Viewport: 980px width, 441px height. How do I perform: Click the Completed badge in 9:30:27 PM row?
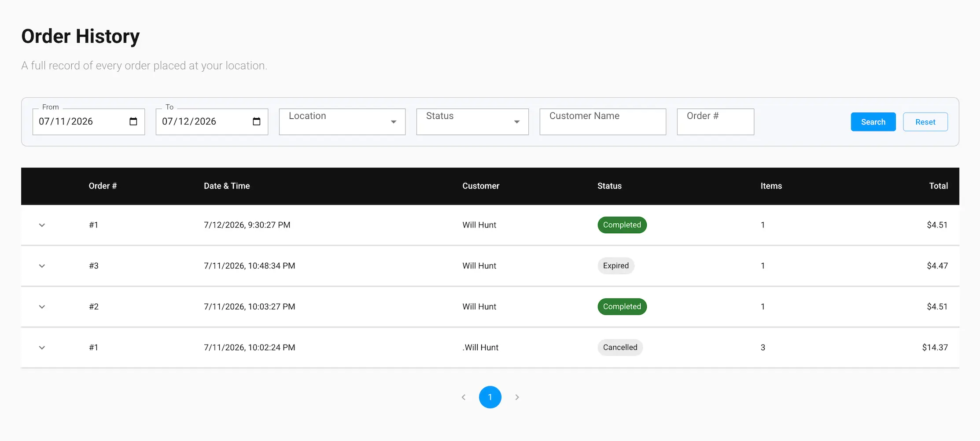[x=622, y=225]
